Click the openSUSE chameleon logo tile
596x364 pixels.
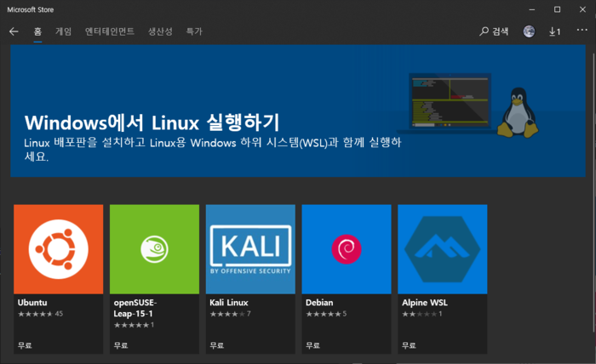[154, 249]
